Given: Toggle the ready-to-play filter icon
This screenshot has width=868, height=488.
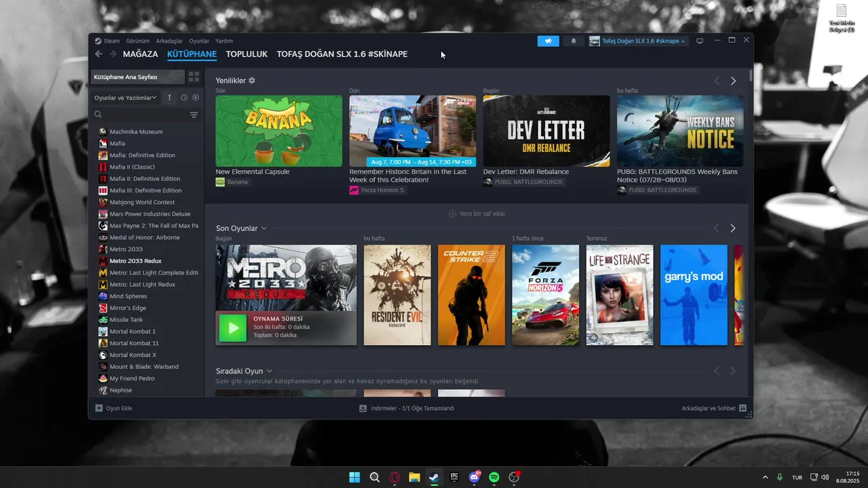Looking at the screenshot, I should pos(195,98).
